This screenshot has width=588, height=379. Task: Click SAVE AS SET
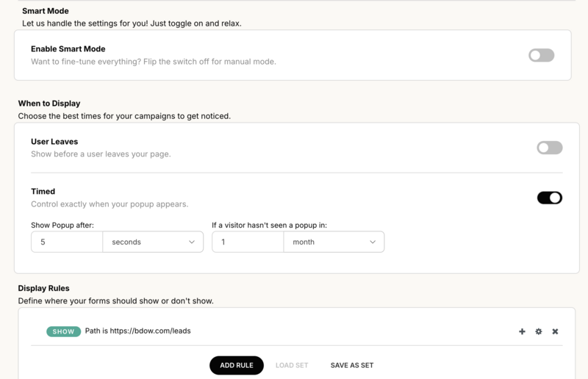[352, 365]
